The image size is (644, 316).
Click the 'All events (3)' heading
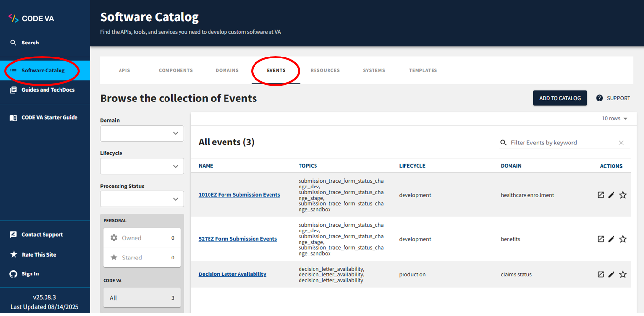[226, 142]
